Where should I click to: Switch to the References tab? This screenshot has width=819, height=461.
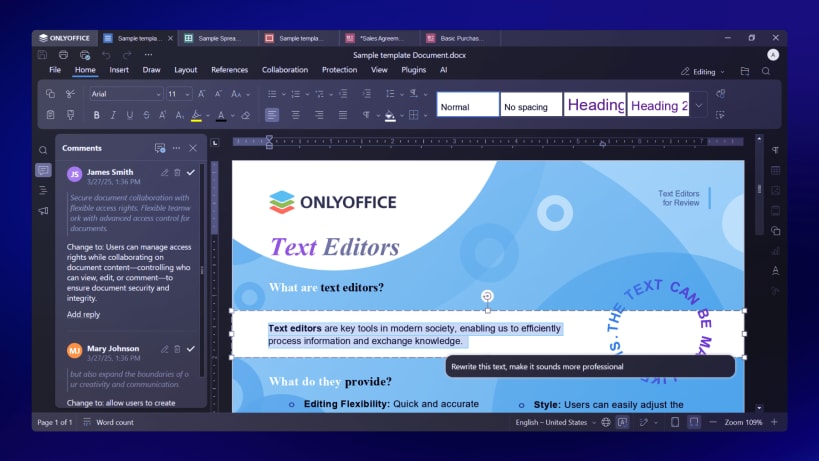click(x=229, y=70)
